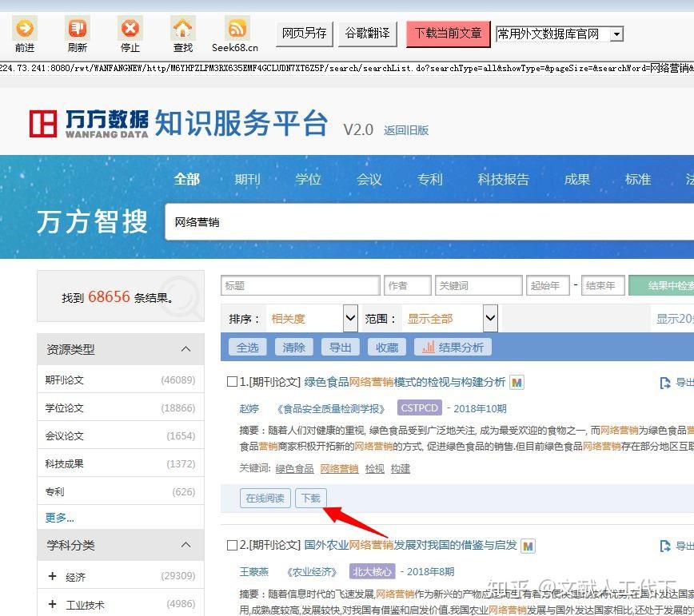Click author 王蒙燕
This screenshot has width=694, height=616.
(254, 572)
